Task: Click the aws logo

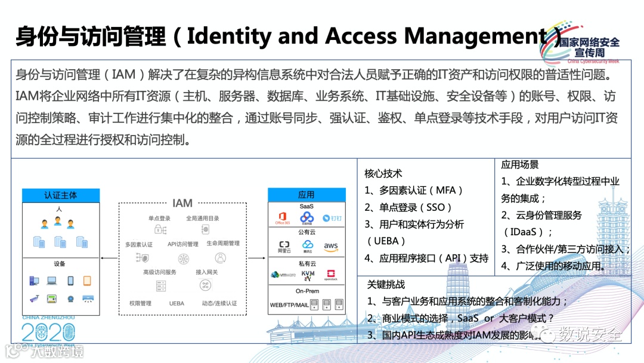Action: coord(331,247)
